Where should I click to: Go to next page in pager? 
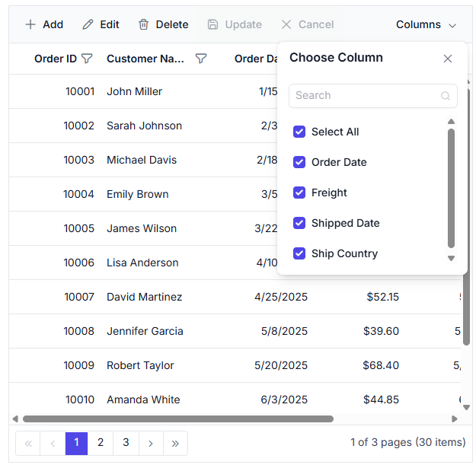pos(151,444)
